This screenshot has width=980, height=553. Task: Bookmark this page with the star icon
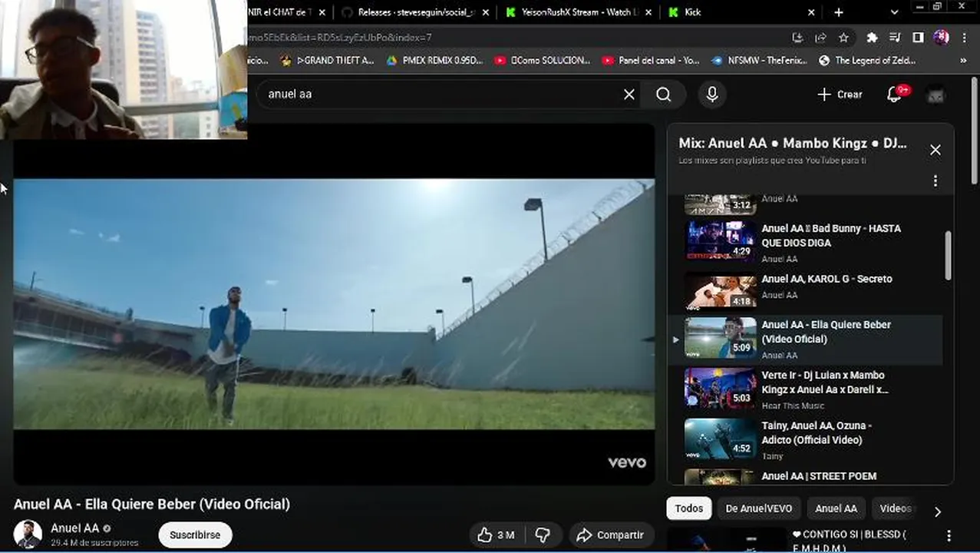[x=843, y=38]
